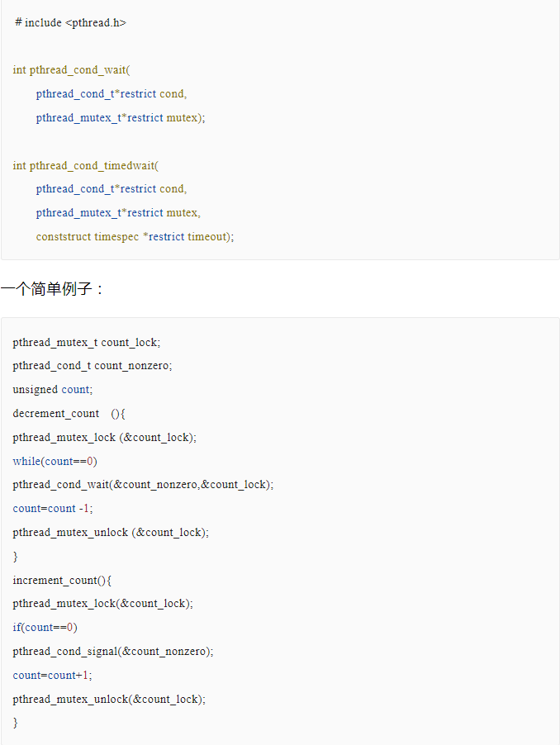The height and width of the screenshot is (745, 560).
Task: Click the 'count=count+1;' statement
Action: tap(52, 675)
